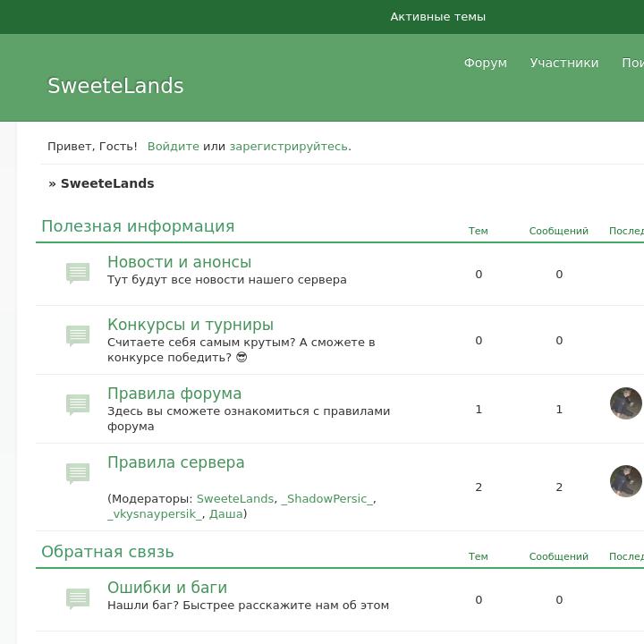Click Тем count 0 in Ошибки и баги row
Viewport: 644px width, 644px height.
[479, 600]
